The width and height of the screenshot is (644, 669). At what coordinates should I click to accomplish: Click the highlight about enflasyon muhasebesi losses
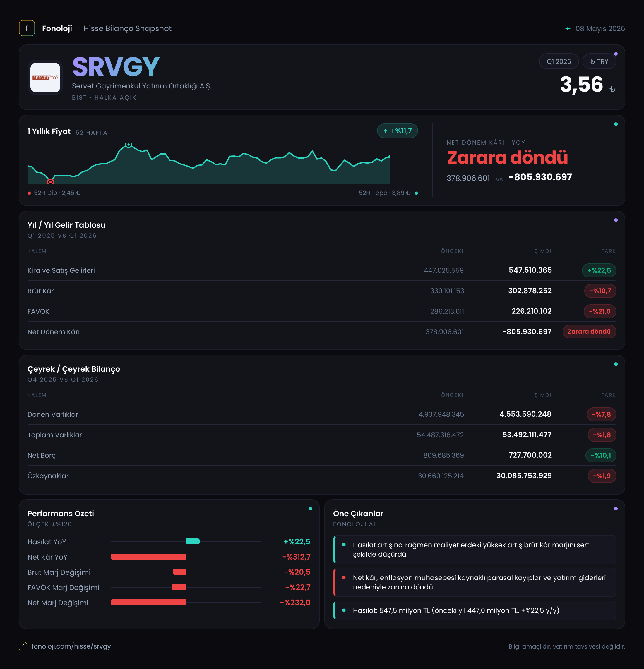pyautogui.click(x=475, y=582)
